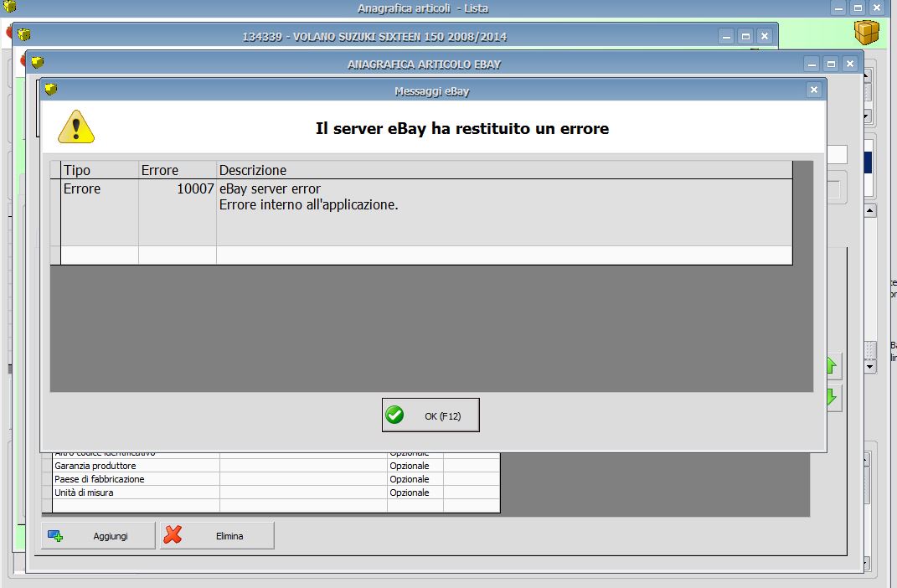The width and height of the screenshot is (897, 588).
Task: Close the 134339 VOLANO SUZUKI window
Action: [x=765, y=36]
